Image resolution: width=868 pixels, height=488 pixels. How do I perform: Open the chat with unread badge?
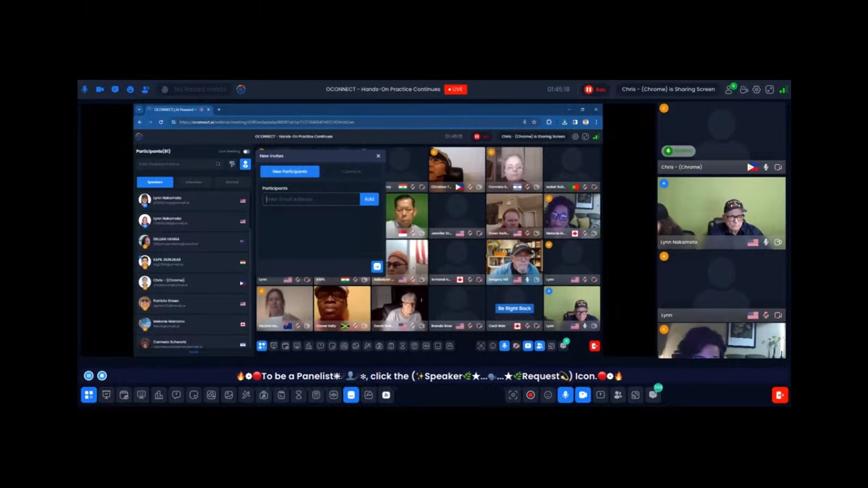tap(653, 395)
